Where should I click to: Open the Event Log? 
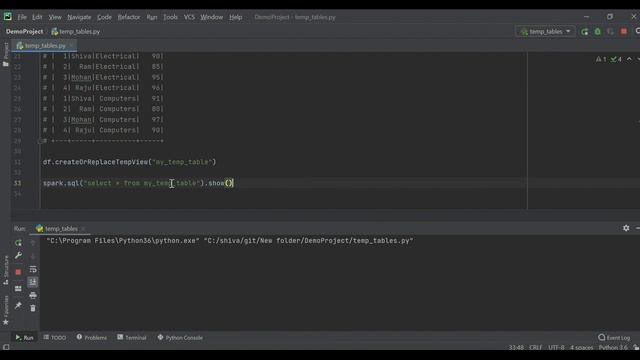[614, 338]
